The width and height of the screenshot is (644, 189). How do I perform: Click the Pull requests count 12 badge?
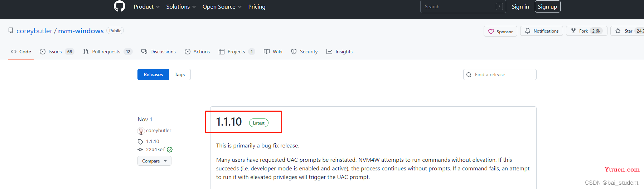tap(128, 52)
